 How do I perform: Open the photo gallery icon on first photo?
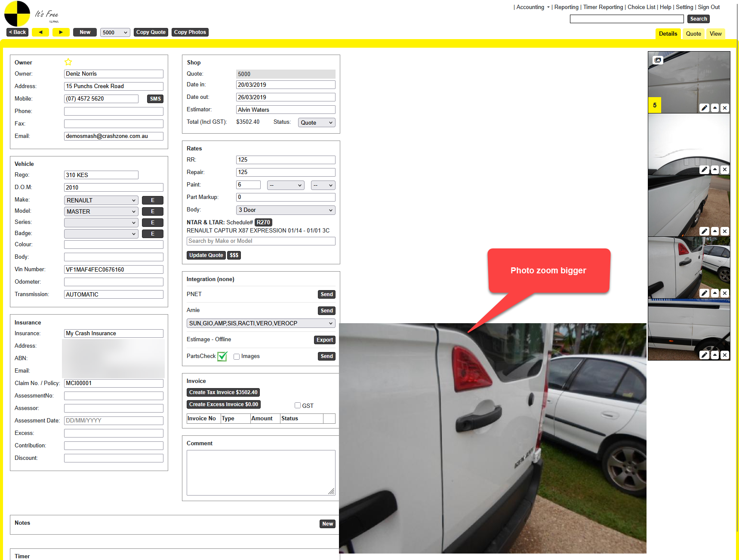pyautogui.click(x=658, y=60)
